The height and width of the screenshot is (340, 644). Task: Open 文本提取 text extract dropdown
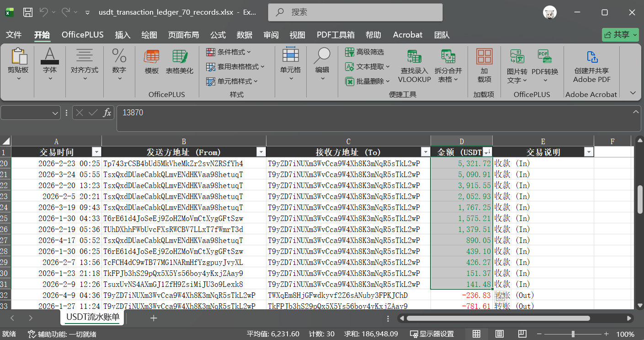(367, 67)
